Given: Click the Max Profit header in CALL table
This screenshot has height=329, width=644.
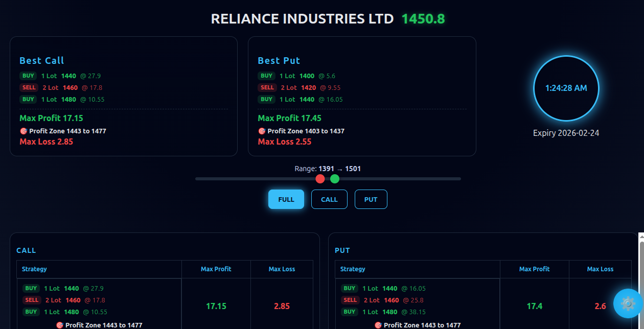Looking at the screenshot, I should point(216,269).
